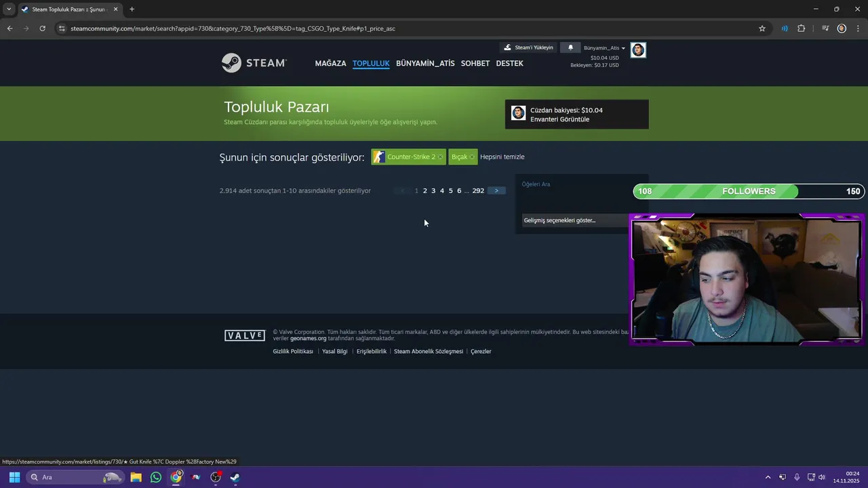Expand Gelişmiş seçenekleri göster options

click(575, 220)
